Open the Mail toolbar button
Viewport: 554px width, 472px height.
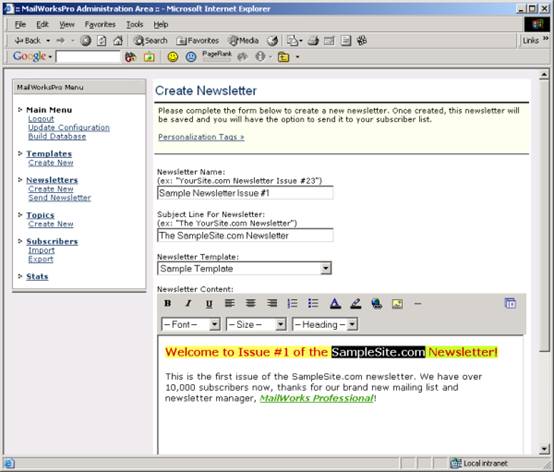point(292,41)
